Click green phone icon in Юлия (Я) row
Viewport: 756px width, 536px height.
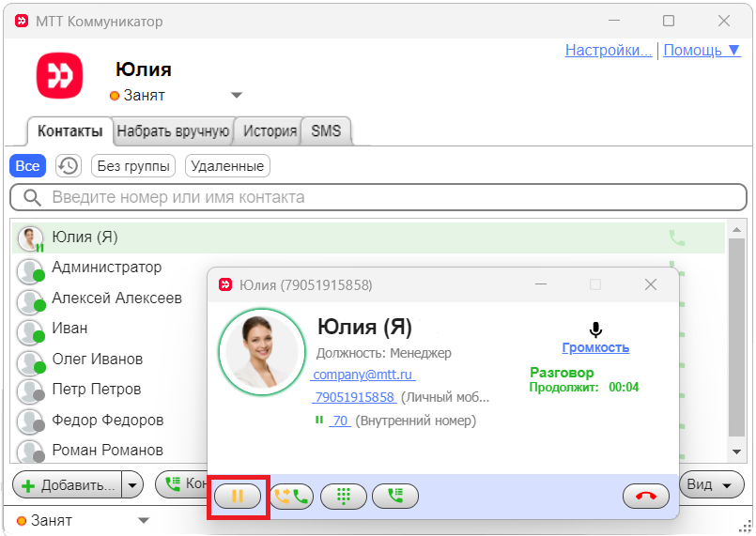point(676,237)
